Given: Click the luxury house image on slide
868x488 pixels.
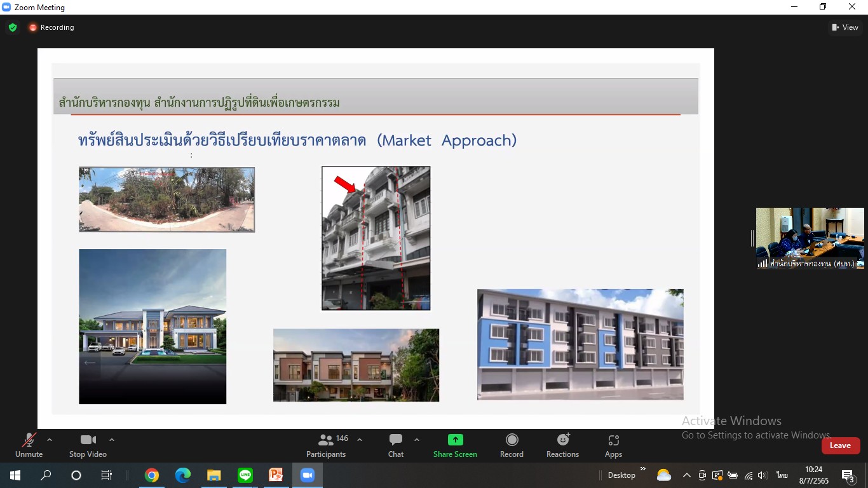Looking at the screenshot, I should [x=153, y=327].
